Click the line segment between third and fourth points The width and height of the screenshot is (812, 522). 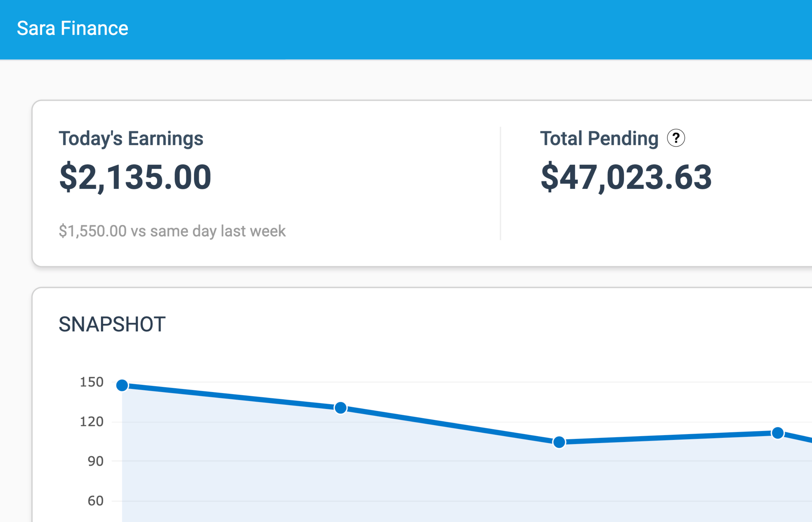tap(668, 438)
